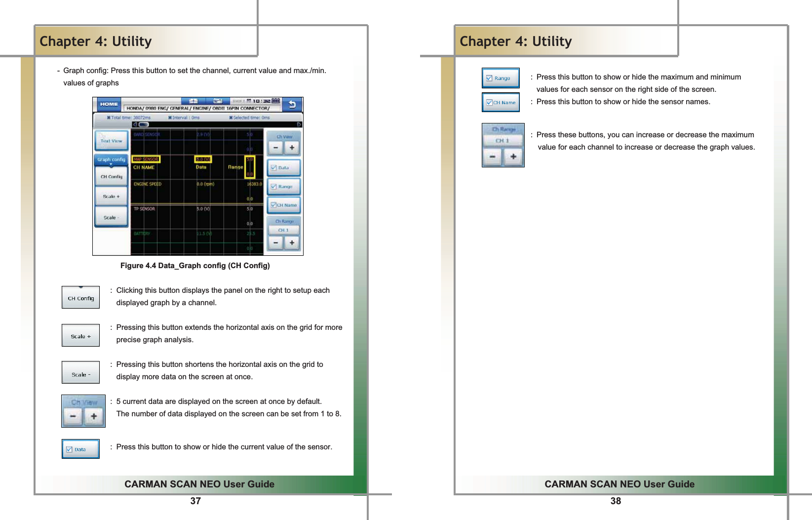Click the printer icon on the top toolbar
Screen dimensions: 812x520
[x=218, y=101]
